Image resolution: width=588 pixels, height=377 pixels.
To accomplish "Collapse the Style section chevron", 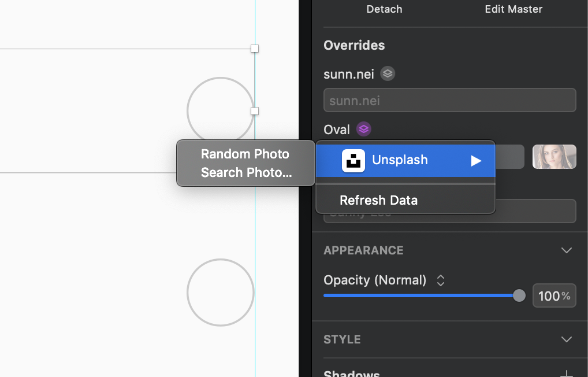I will (x=567, y=339).
